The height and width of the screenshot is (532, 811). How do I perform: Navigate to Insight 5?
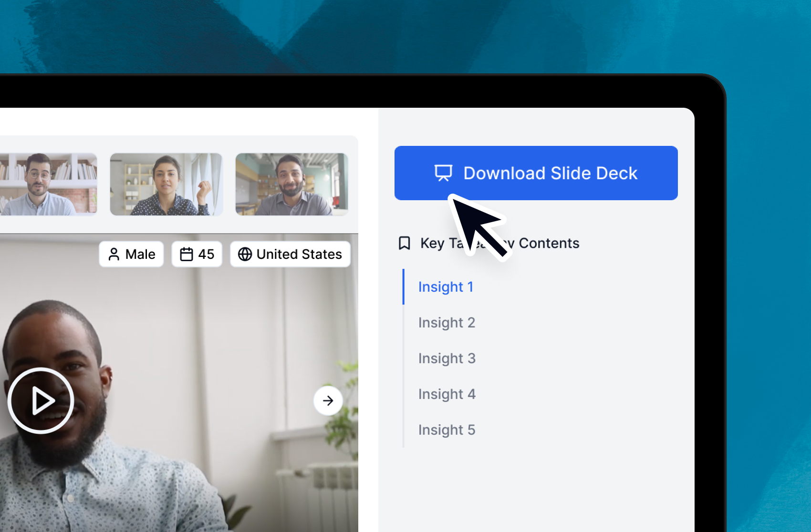(x=447, y=430)
